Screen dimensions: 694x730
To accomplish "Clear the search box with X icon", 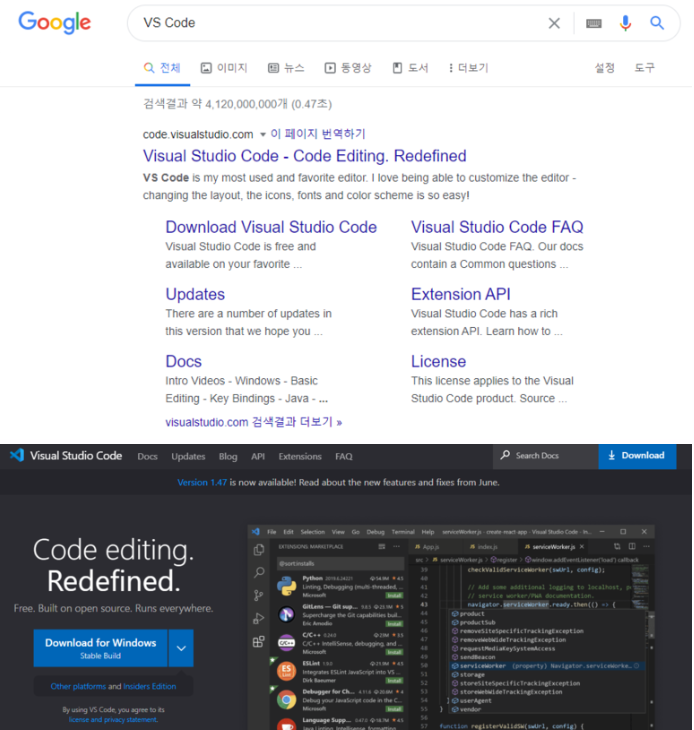I will point(554,23).
